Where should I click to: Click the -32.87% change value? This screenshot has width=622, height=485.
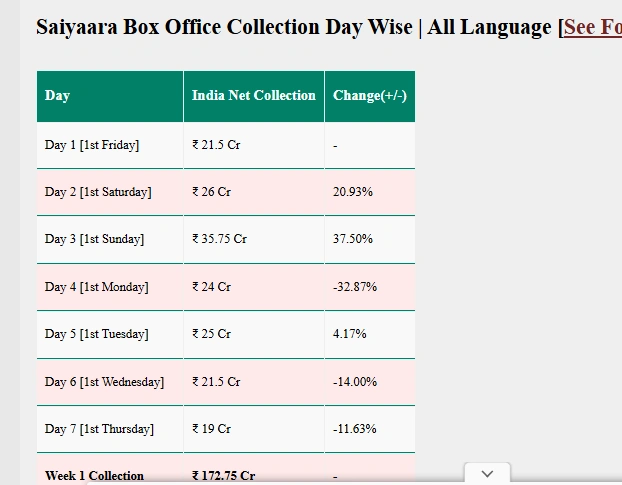(354, 287)
